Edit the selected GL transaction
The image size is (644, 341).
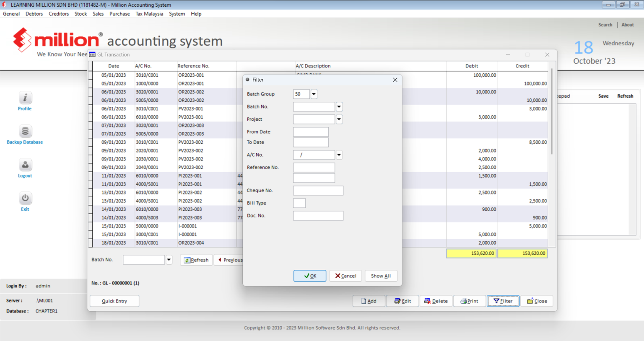click(x=402, y=301)
